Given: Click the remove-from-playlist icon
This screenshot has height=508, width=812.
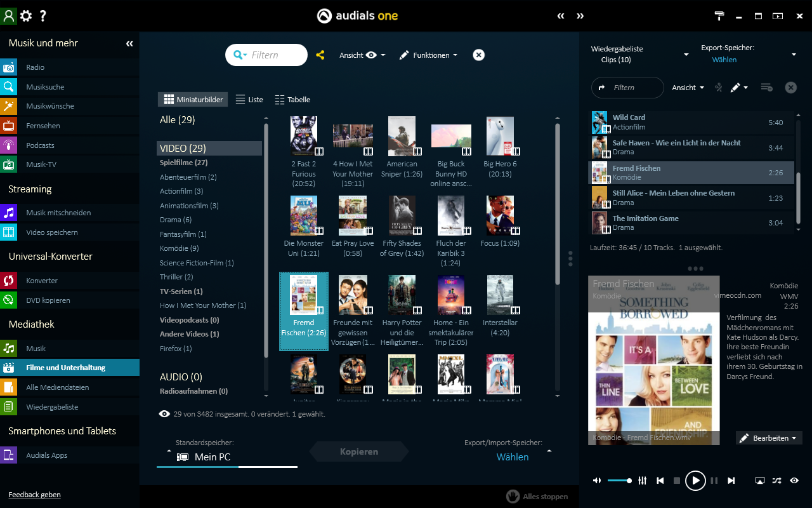Looking at the screenshot, I should pos(766,88).
